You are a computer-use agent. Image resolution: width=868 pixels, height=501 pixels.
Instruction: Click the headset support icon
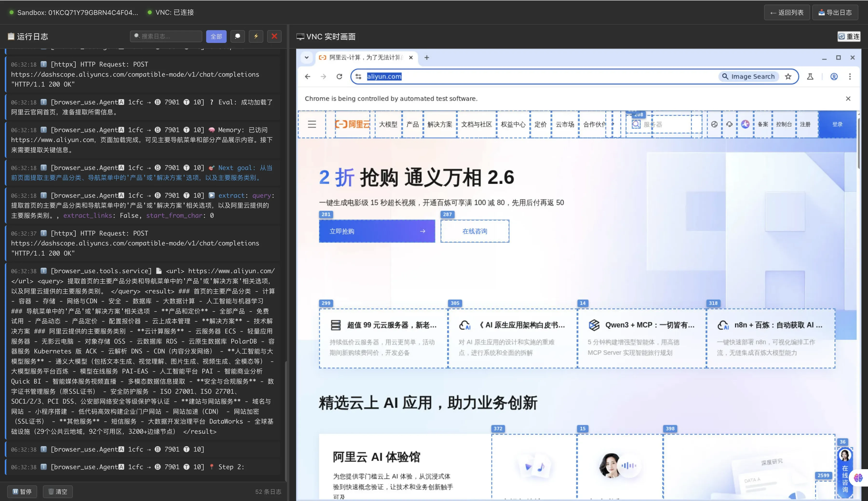coord(729,125)
